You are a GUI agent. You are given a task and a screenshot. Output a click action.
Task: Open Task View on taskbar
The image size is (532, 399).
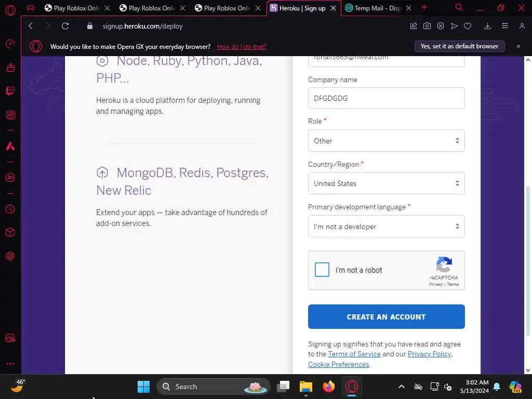(x=283, y=387)
